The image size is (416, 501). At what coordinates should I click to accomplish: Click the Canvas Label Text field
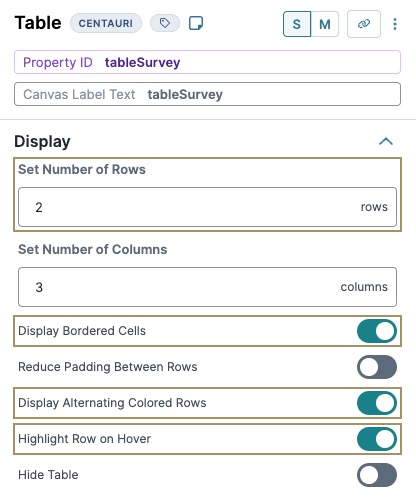[207, 94]
